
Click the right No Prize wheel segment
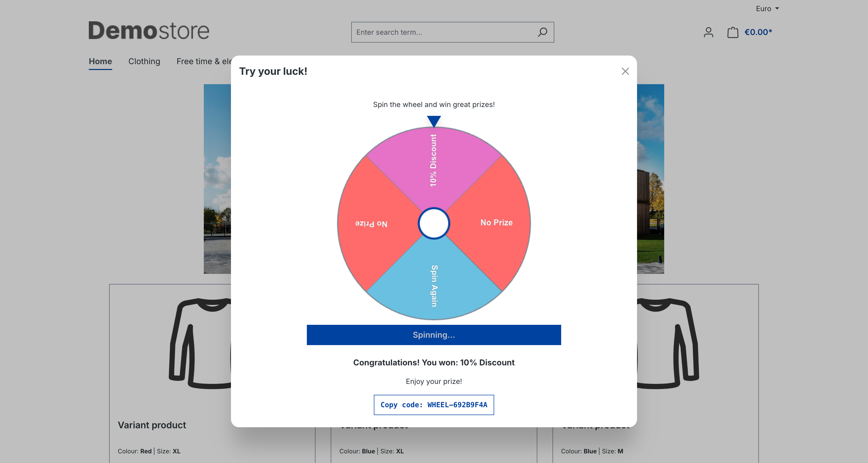[x=496, y=223]
